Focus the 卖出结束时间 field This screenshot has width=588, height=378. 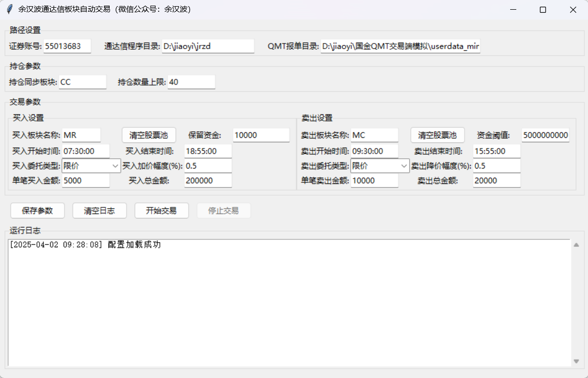(x=496, y=151)
